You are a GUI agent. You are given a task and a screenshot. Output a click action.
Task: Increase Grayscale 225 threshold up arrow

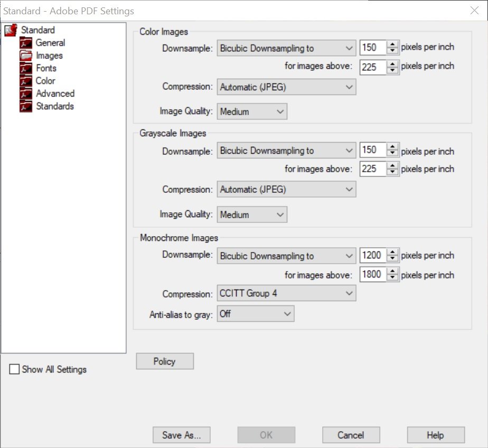click(393, 166)
